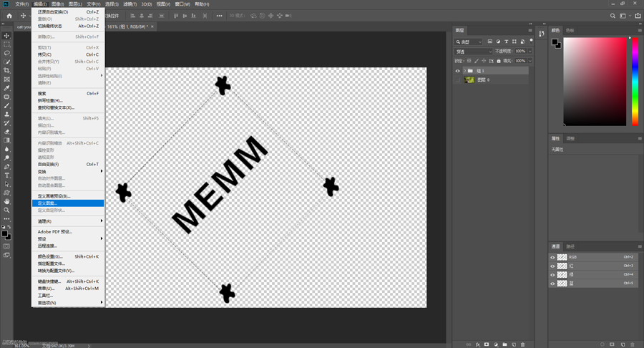Delete layer using the Layers trash icon
Screen dimensions: 644x348
[x=522, y=344]
